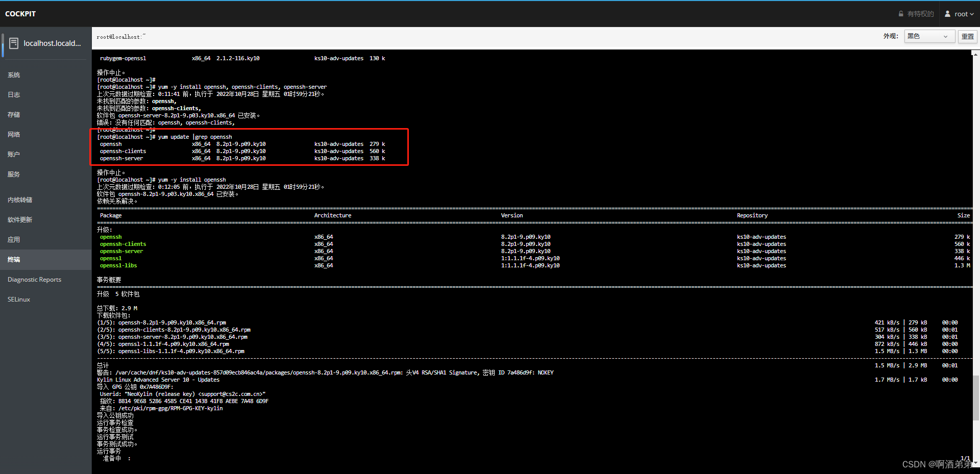Screen dimensions: 980x474
Task: Click the localhost server host icon
Action: pyautogui.click(x=14, y=43)
